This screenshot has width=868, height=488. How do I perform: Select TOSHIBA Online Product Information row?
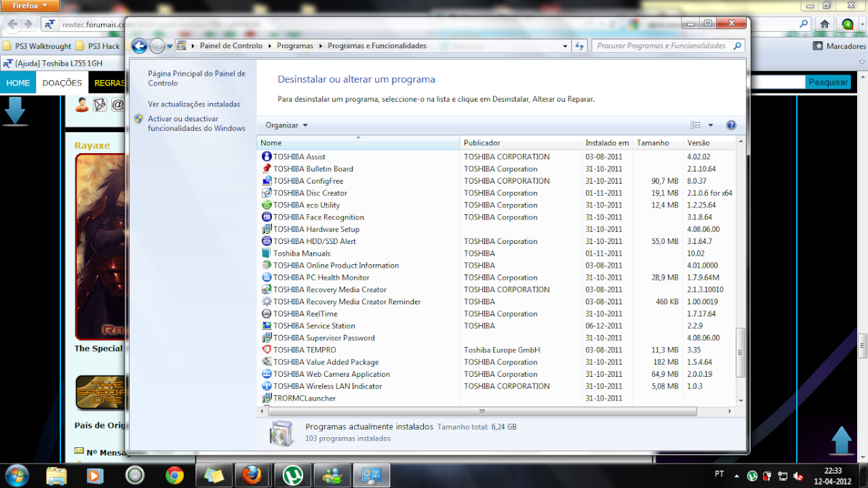496,266
